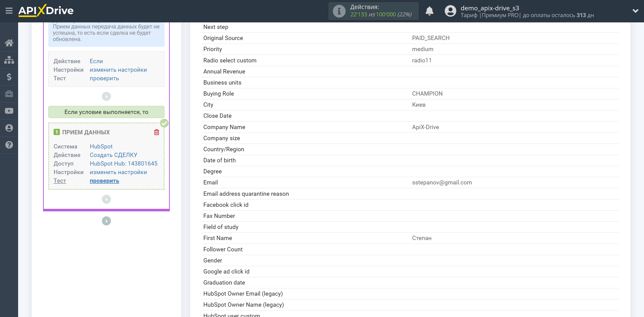This screenshot has width=644, height=317.
Task: Click the Buying Role label
Action: click(x=219, y=94)
